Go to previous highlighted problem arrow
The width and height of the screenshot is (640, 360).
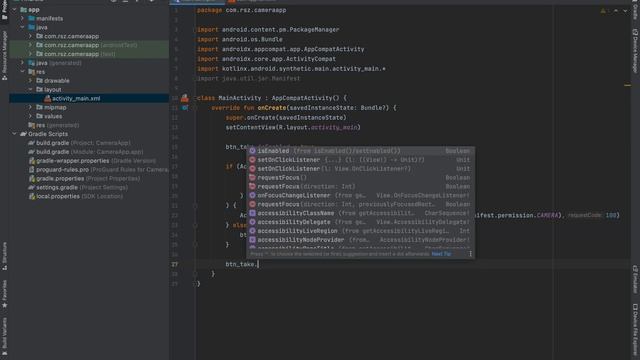[616, 11]
